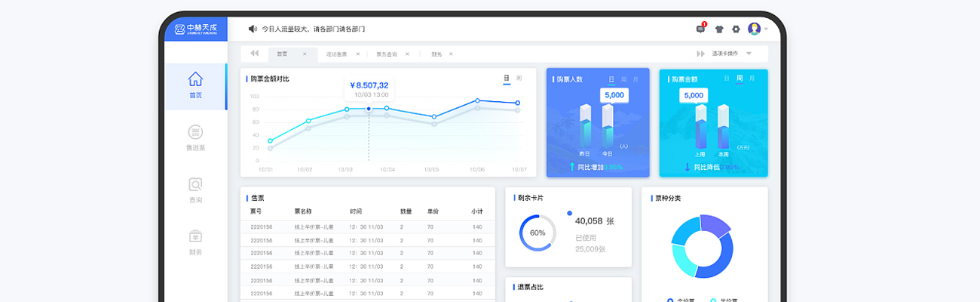Click the 票种分类 donut chart
The height and width of the screenshot is (302, 980).
coord(702,246)
